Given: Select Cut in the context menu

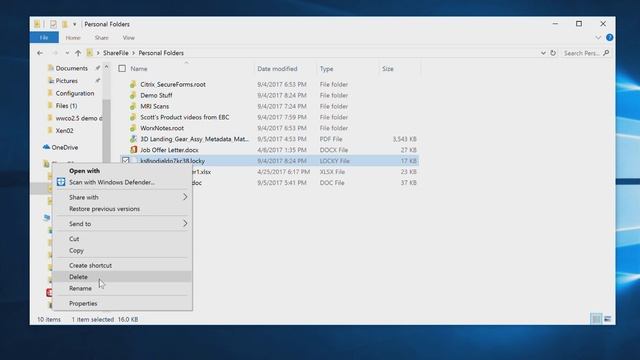Looking at the screenshot, I should pyautogui.click(x=74, y=239).
